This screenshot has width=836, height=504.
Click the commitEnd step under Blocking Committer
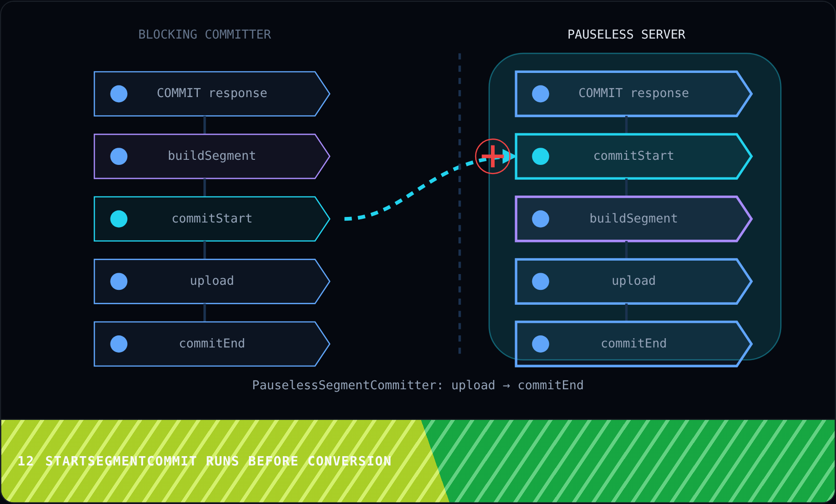212,344
